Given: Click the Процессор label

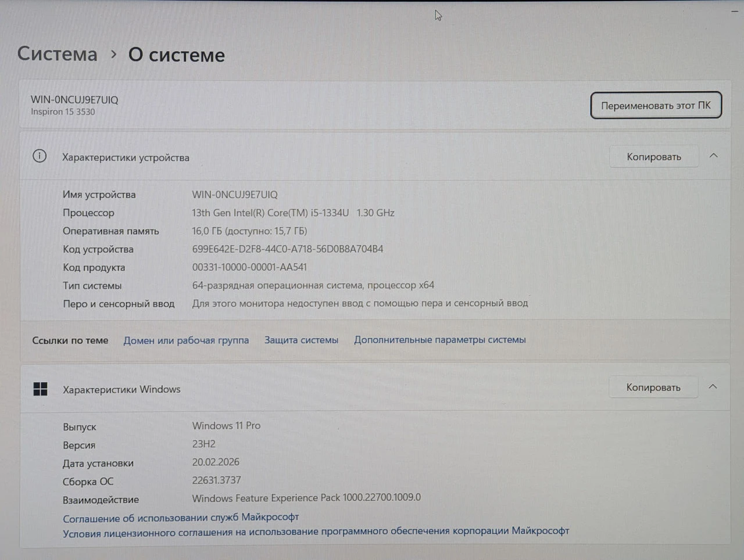Looking at the screenshot, I should coord(88,213).
